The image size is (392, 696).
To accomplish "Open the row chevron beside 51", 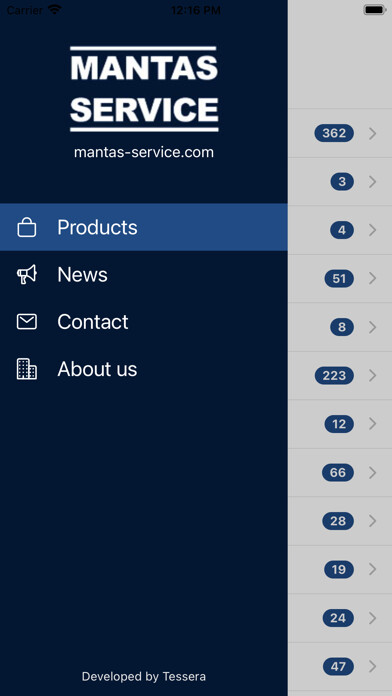I will (x=372, y=279).
